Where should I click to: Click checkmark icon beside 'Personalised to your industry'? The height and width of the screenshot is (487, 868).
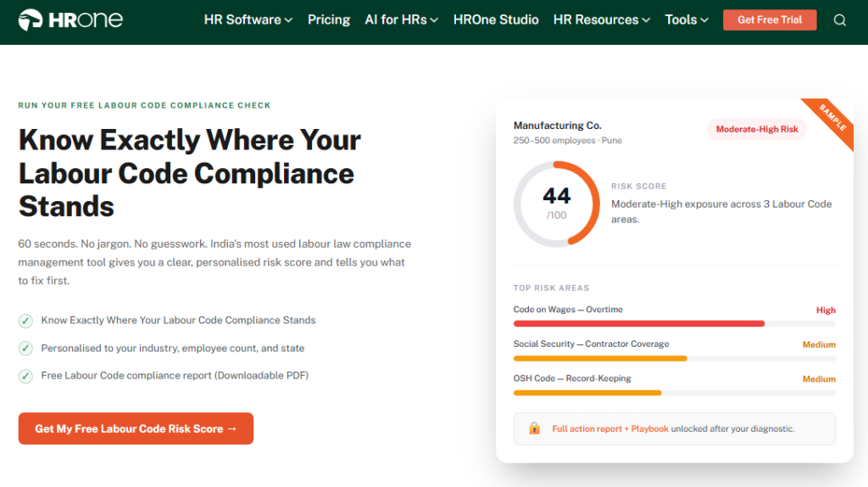25,349
